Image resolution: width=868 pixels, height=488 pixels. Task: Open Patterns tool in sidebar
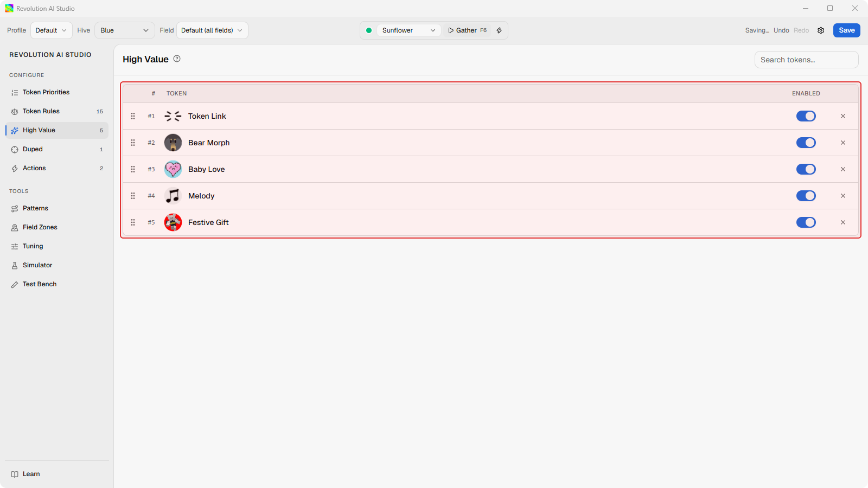(x=57, y=208)
